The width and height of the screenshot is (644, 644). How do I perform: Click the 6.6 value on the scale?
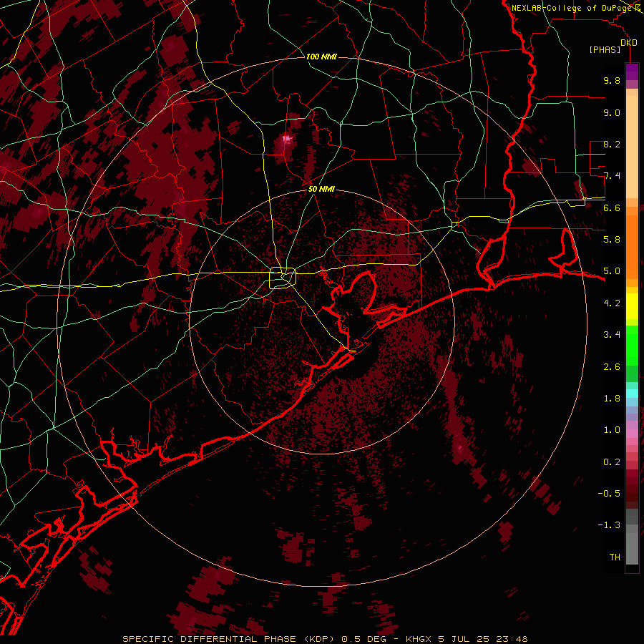click(612, 208)
